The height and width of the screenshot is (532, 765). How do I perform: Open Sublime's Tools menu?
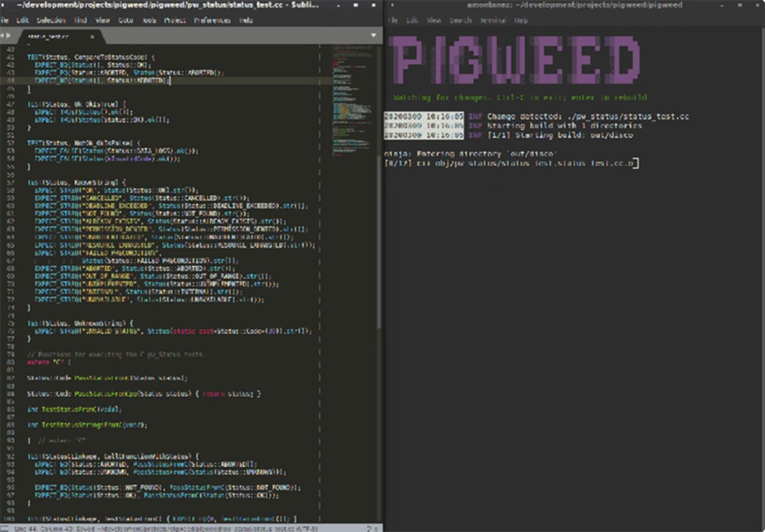[x=150, y=20]
